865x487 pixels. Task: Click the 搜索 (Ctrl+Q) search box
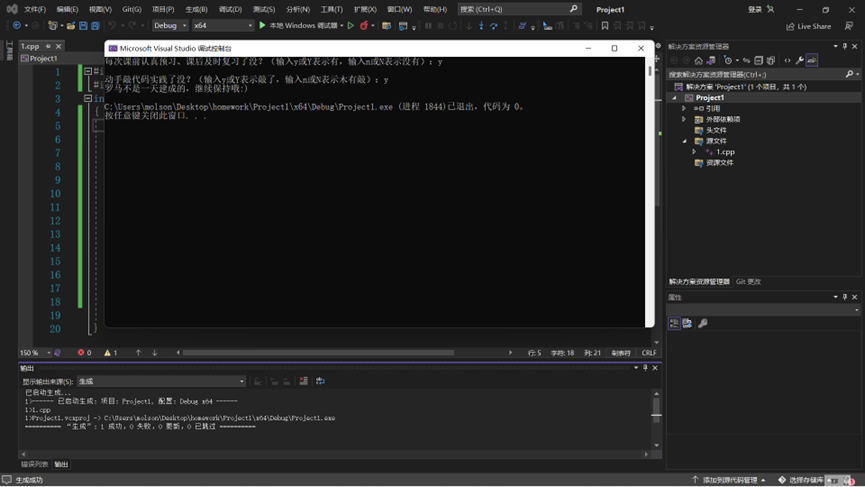coord(519,9)
